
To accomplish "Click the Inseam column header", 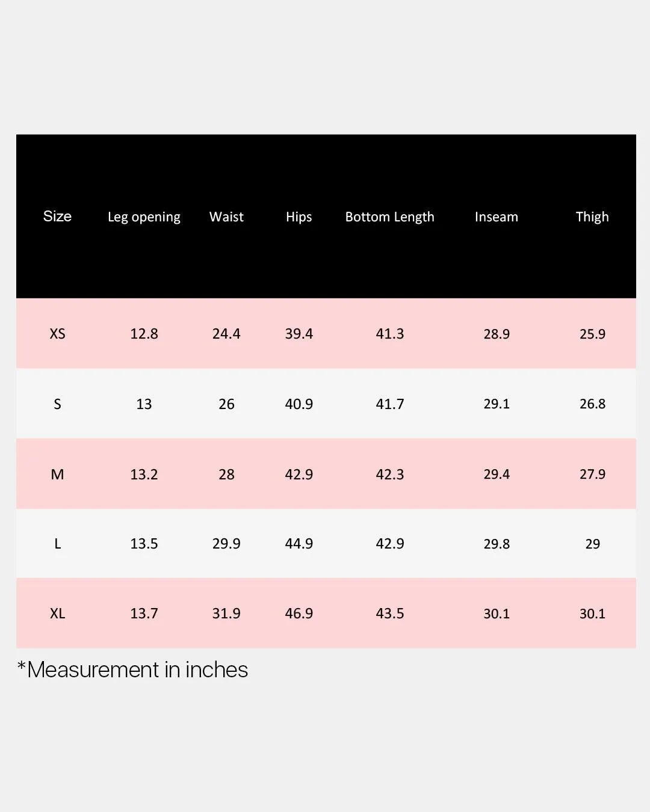I will click(496, 217).
